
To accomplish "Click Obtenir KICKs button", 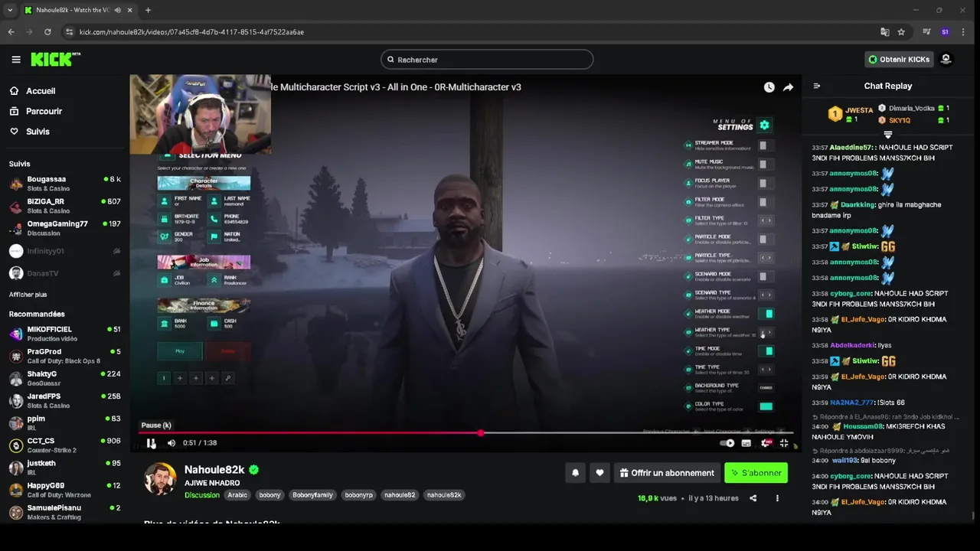I will pyautogui.click(x=899, y=60).
